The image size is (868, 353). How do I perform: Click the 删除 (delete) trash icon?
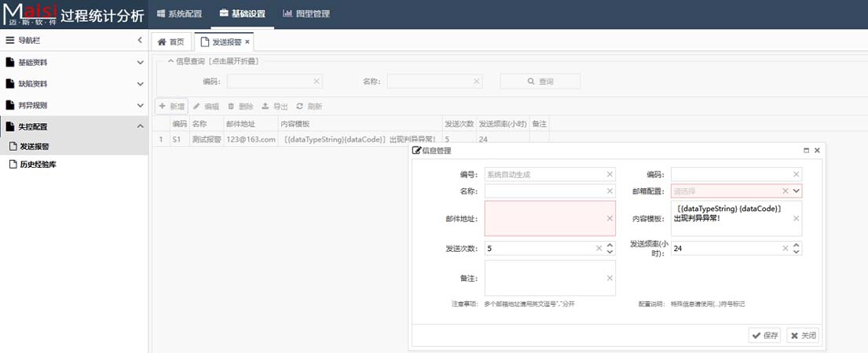pyautogui.click(x=231, y=106)
